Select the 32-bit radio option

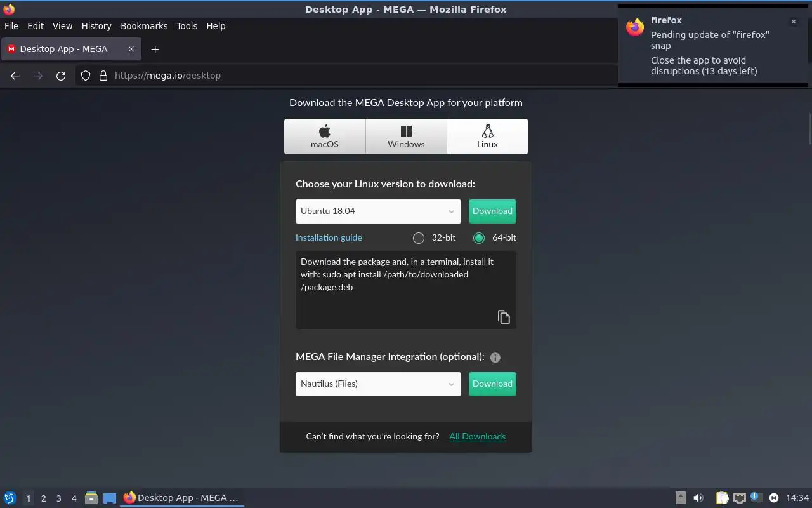tap(419, 238)
